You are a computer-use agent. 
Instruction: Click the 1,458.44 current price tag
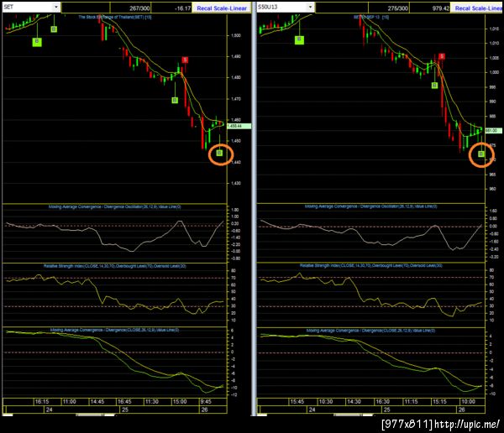(239, 126)
